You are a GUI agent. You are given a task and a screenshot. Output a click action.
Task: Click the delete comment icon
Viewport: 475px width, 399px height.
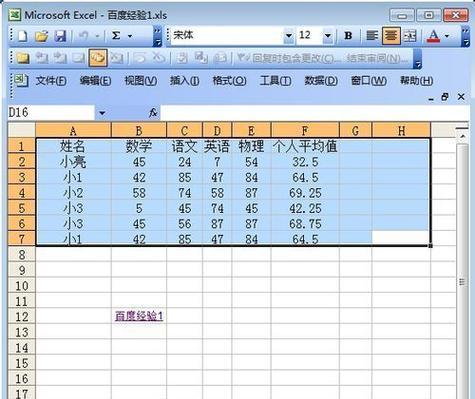coord(117,58)
